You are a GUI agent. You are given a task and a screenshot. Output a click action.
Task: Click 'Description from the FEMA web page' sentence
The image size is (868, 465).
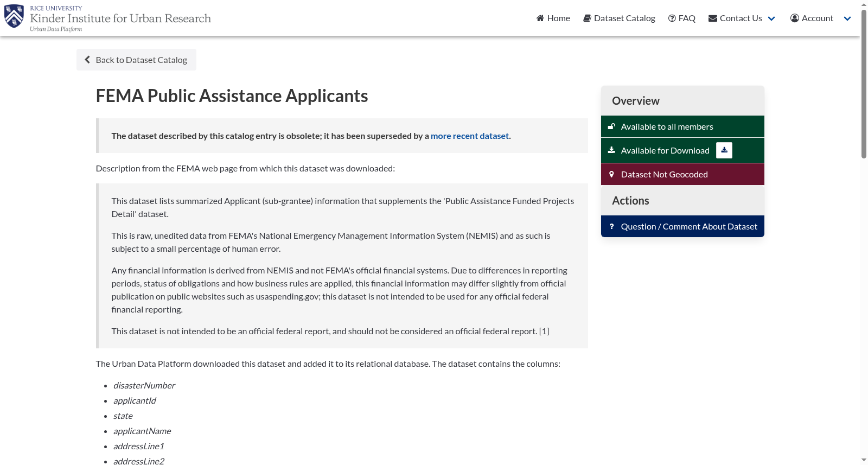pyautogui.click(x=245, y=168)
